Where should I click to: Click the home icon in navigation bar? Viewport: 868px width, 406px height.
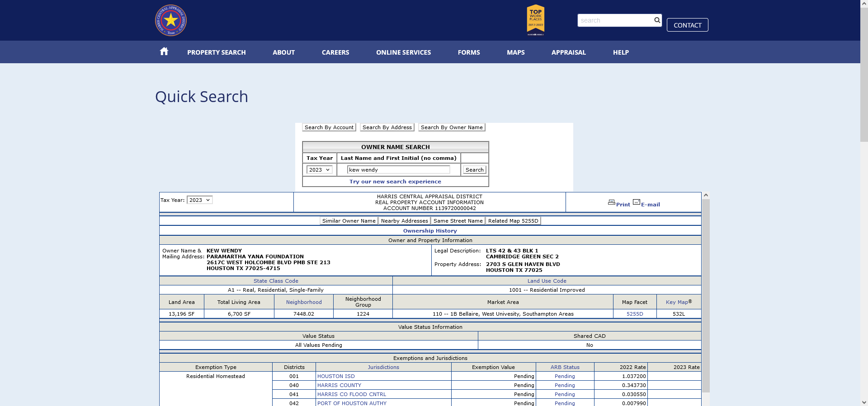[164, 51]
